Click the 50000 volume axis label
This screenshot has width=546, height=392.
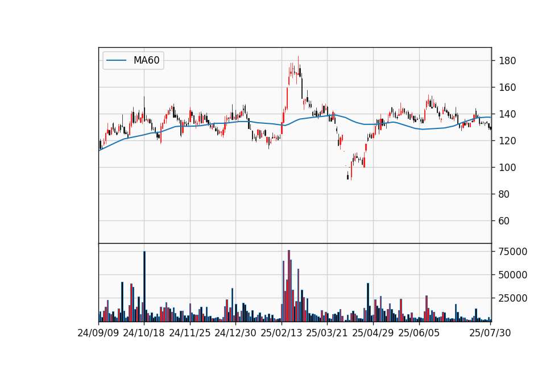(x=513, y=275)
